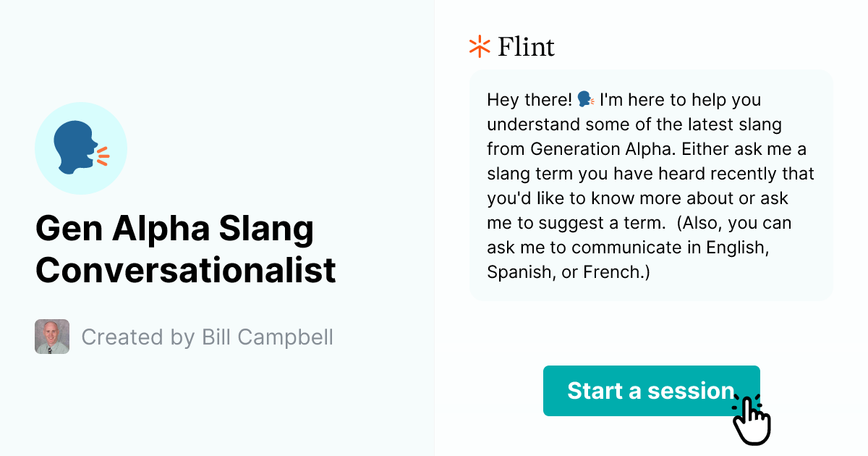Click the greeting card's rounded border area
868x456 pixels.
tap(650, 75)
